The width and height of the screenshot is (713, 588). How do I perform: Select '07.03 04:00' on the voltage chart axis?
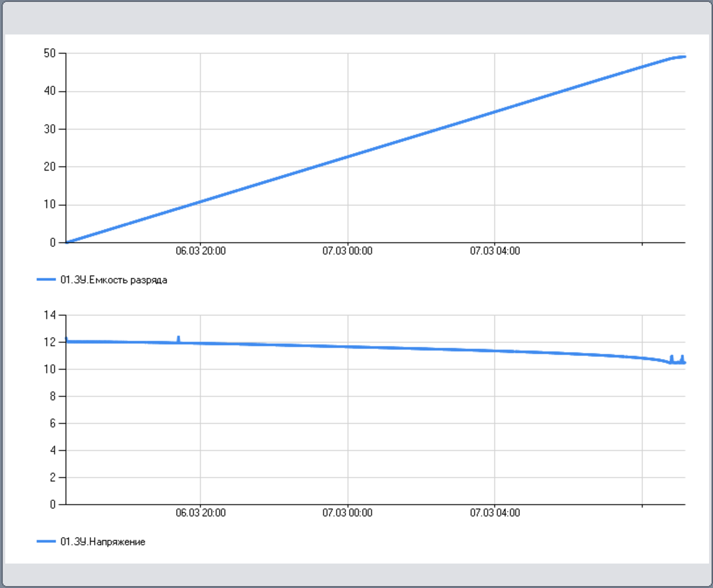(495, 513)
